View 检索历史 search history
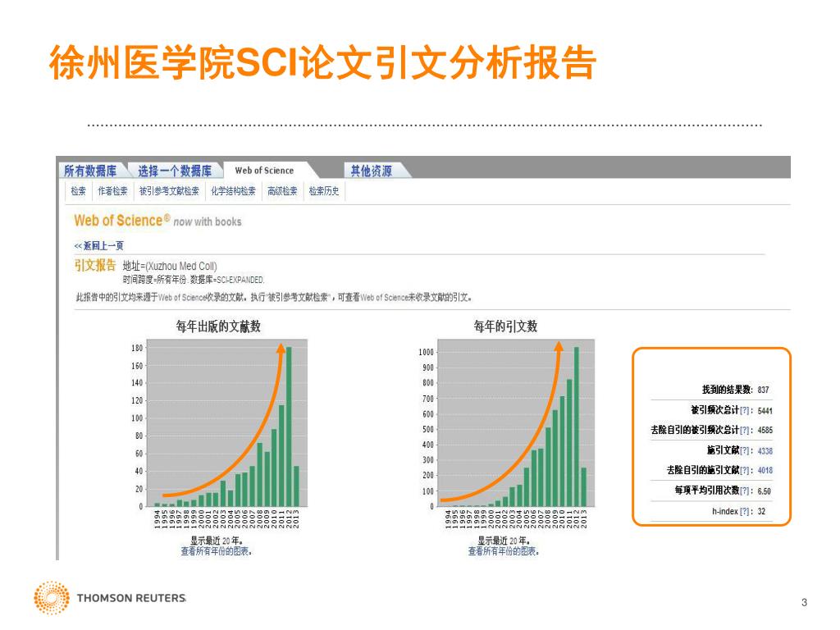The width and height of the screenshot is (840, 630). pos(323,190)
